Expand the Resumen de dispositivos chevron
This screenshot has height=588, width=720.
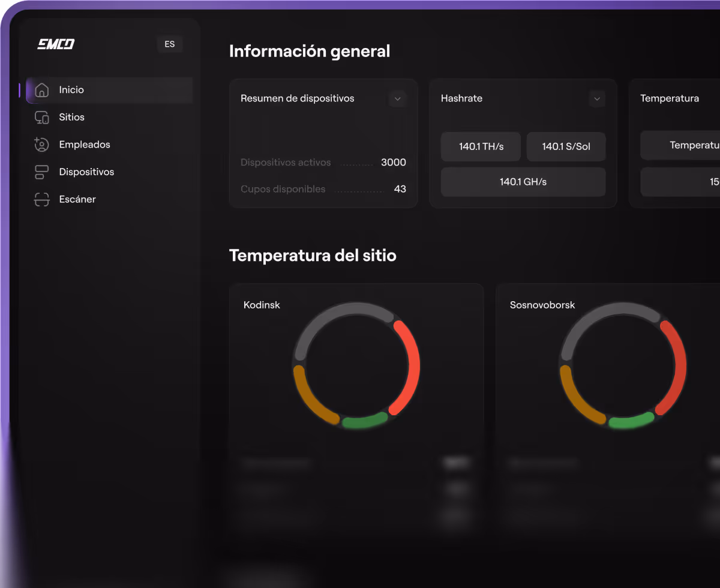[x=397, y=98]
